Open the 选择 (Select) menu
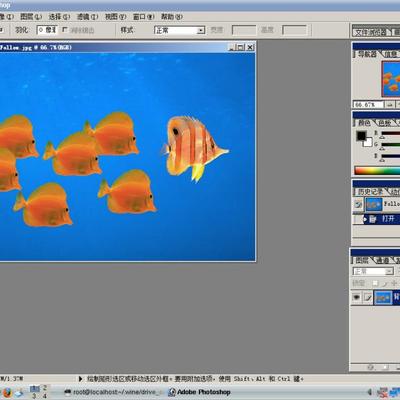Image resolution: width=400 pixels, height=400 pixels. point(59,17)
